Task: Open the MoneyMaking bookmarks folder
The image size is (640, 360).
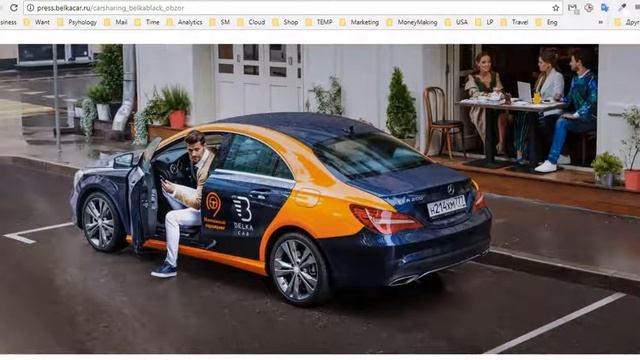Action: pyautogui.click(x=412, y=22)
